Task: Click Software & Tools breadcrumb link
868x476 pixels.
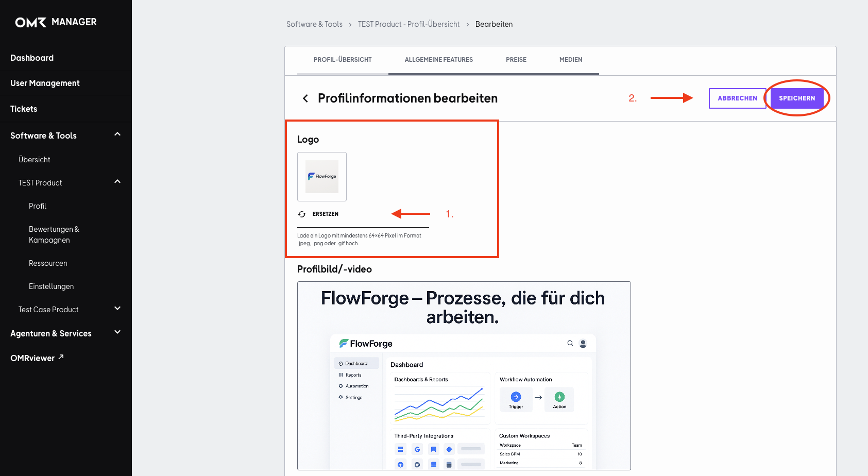Action: point(314,24)
